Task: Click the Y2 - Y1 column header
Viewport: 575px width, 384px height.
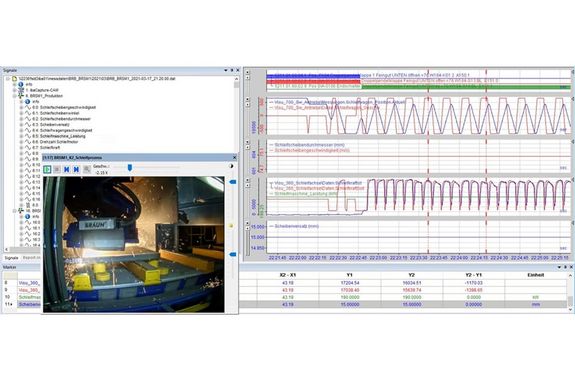Action: (473, 275)
